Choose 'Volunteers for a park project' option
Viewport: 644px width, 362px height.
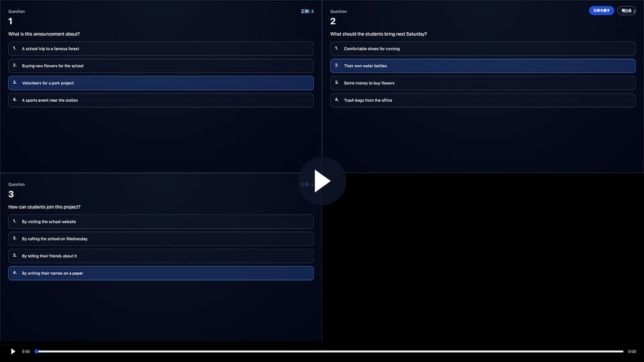tap(160, 83)
